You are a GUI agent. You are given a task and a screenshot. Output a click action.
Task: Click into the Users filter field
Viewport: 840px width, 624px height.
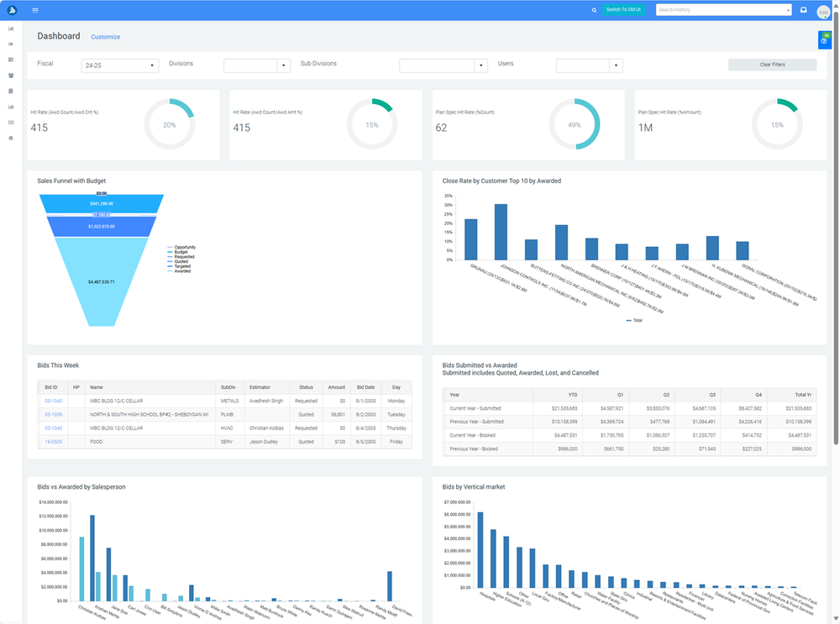(x=583, y=66)
